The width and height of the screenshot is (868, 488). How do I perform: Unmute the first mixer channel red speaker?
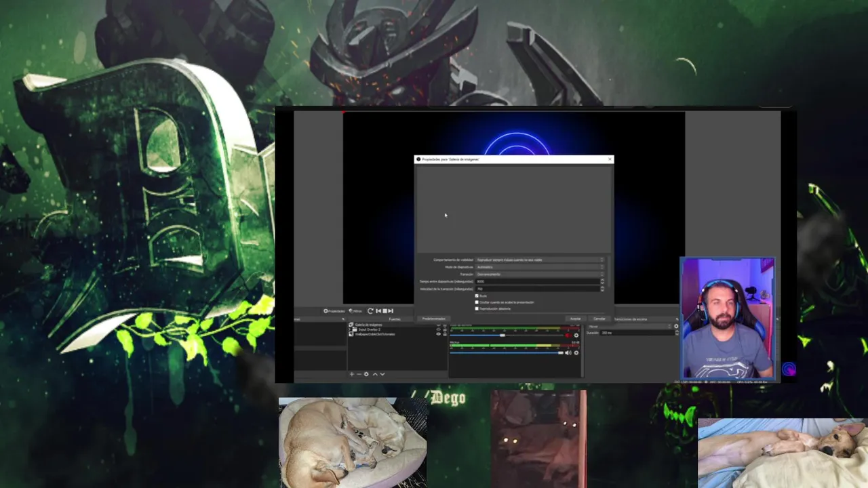[568, 335]
